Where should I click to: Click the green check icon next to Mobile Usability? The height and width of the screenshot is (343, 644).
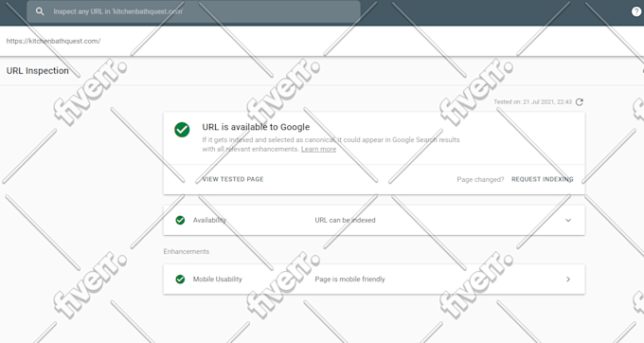click(x=180, y=280)
